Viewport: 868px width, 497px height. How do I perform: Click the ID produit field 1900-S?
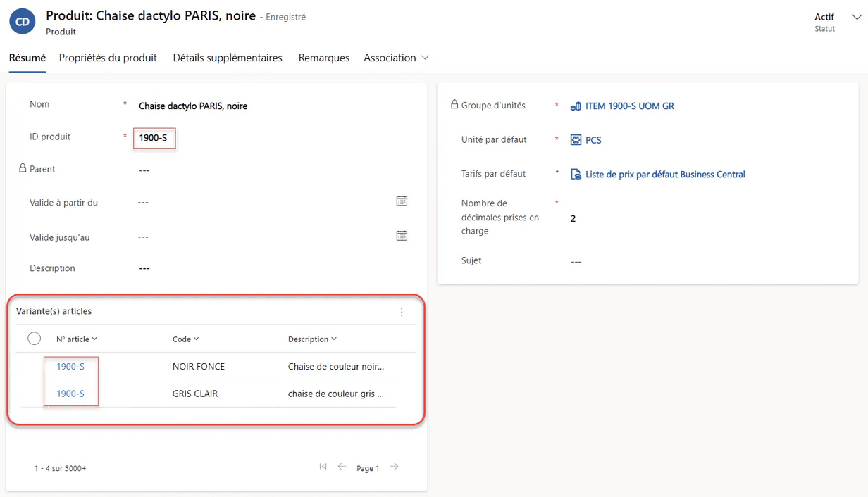point(154,138)
